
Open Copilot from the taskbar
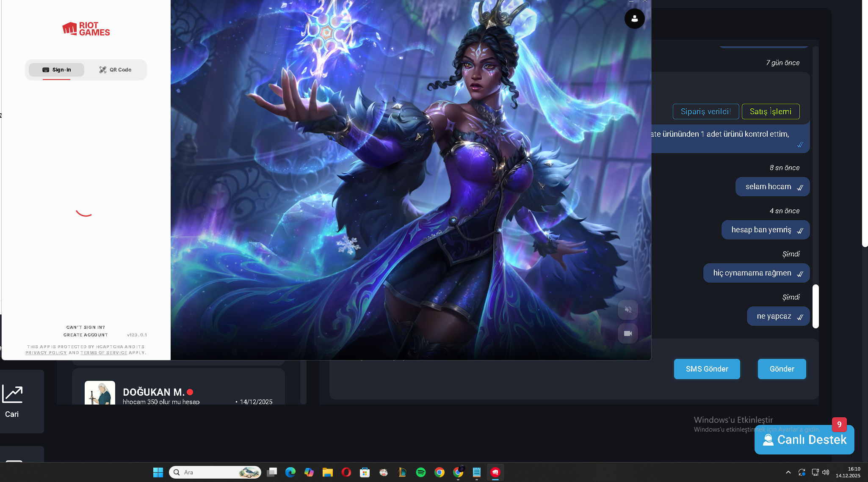pyautogui.click(x=309, y=472)
